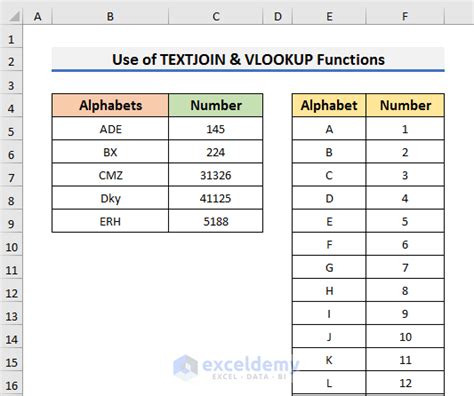Click the select-all corner triangle
This screenshot has width=474, height=396.
(14, 16)
